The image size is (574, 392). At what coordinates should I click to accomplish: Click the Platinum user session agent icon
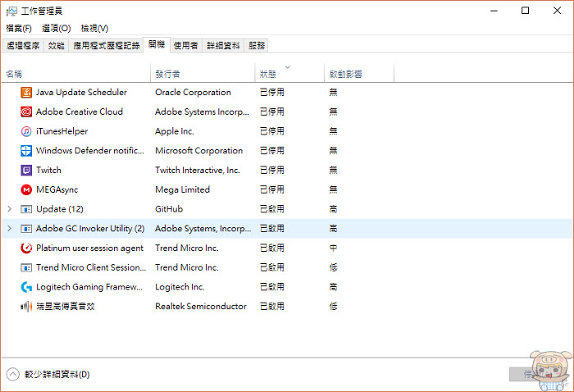point(26,248)
